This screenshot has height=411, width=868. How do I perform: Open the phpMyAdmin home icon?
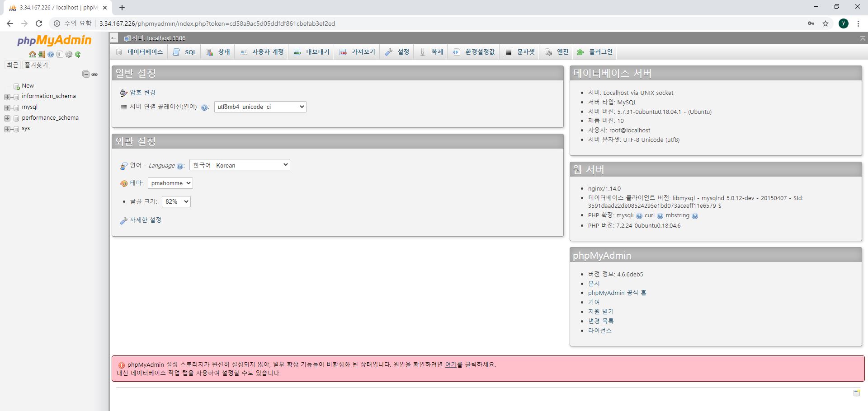(x=33, y=54)
